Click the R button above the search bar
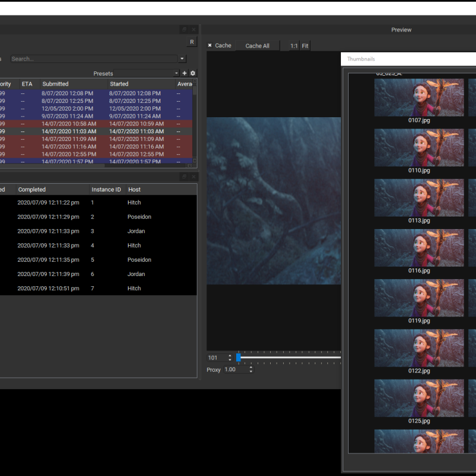Screen dimensions: 476x476 (192, 42)
